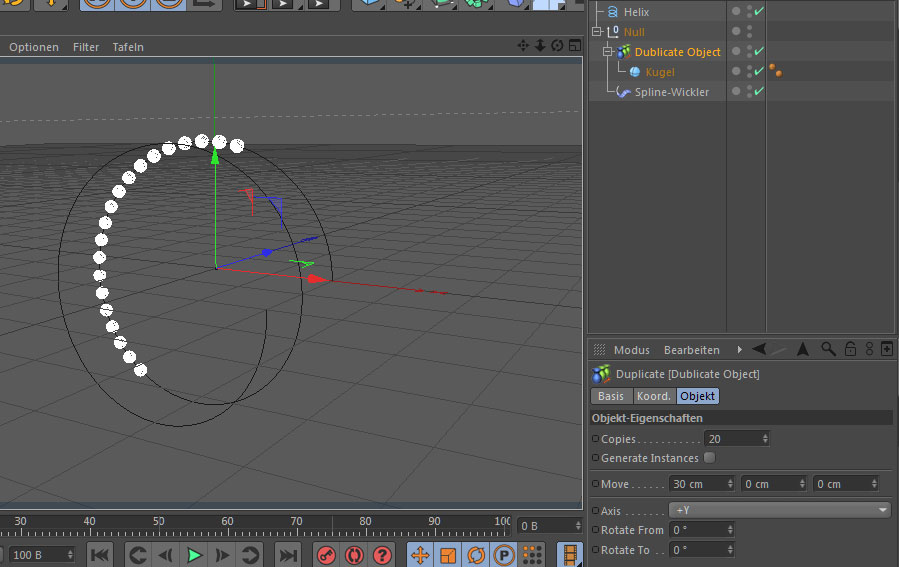Collapse the Null object hierarchy
Screen dimensions: 899x567
(596, 32)
